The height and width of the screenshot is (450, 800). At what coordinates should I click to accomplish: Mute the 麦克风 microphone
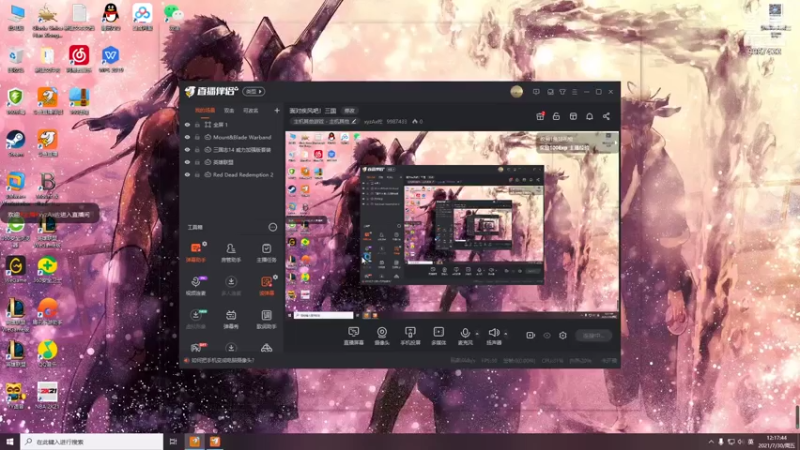[x=465, y=336]
